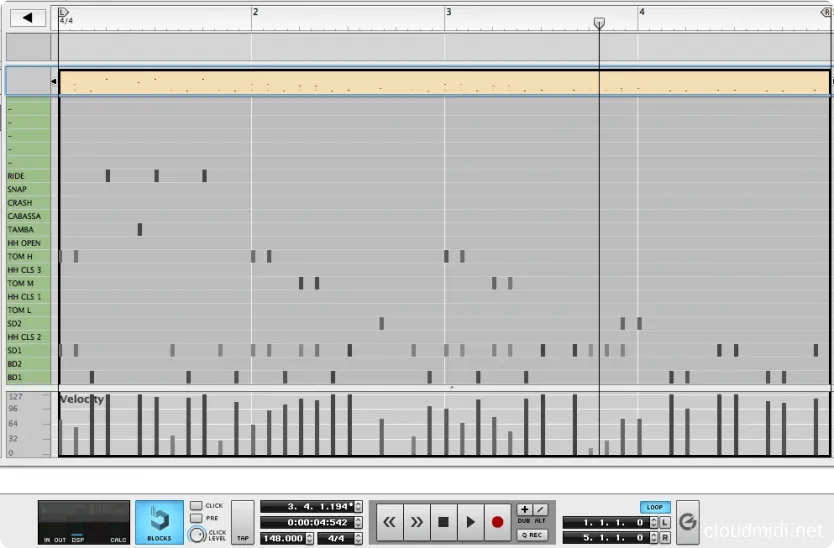Viewport: 834px width, 548px height.
Task: Click the Q Rec quantize button
Action: [531, 535]
